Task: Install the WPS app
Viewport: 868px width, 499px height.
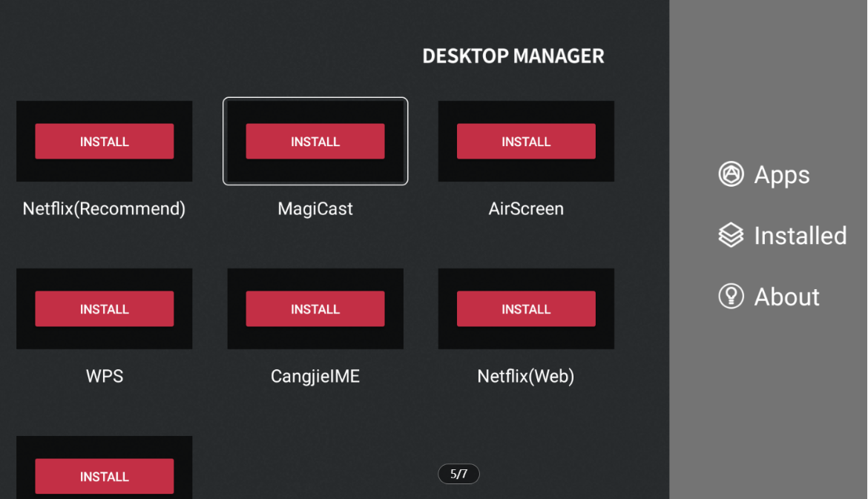Action: (x=104, y=308)
